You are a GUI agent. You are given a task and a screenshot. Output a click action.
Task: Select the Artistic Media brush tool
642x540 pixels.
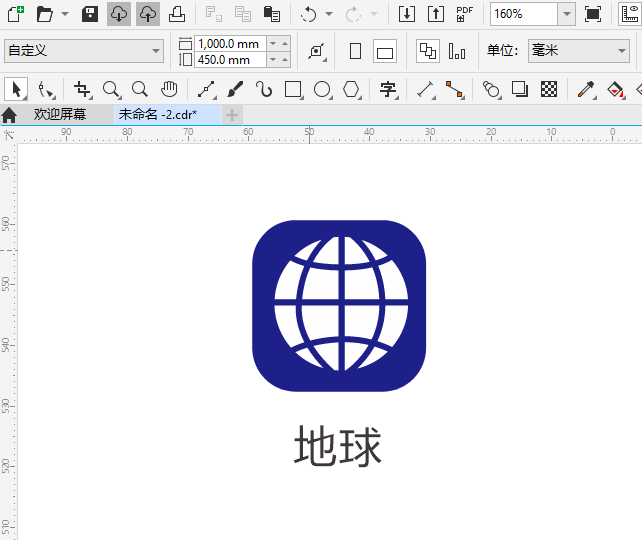coord(235,89)
